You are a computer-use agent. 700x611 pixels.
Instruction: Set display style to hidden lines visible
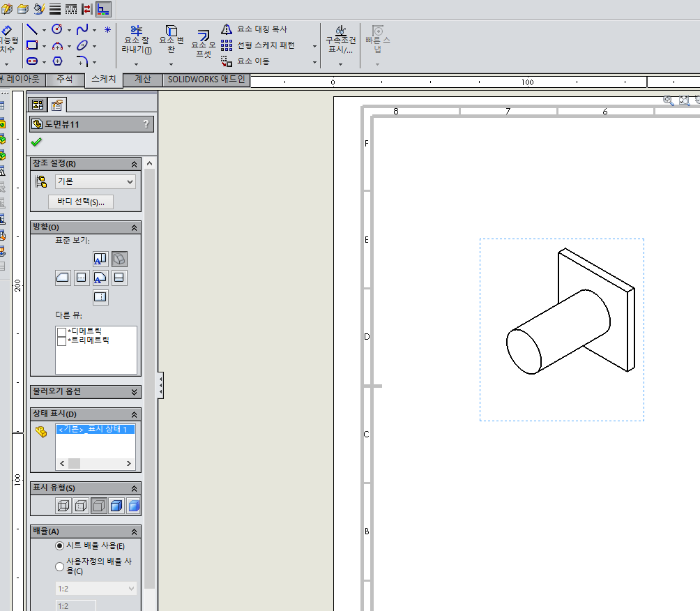[x=81, y=506]
